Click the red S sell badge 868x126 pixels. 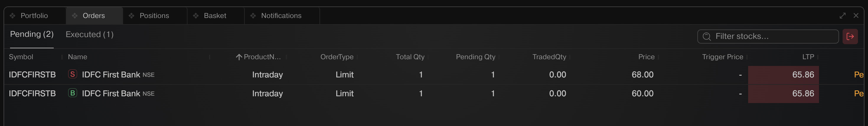72,74
